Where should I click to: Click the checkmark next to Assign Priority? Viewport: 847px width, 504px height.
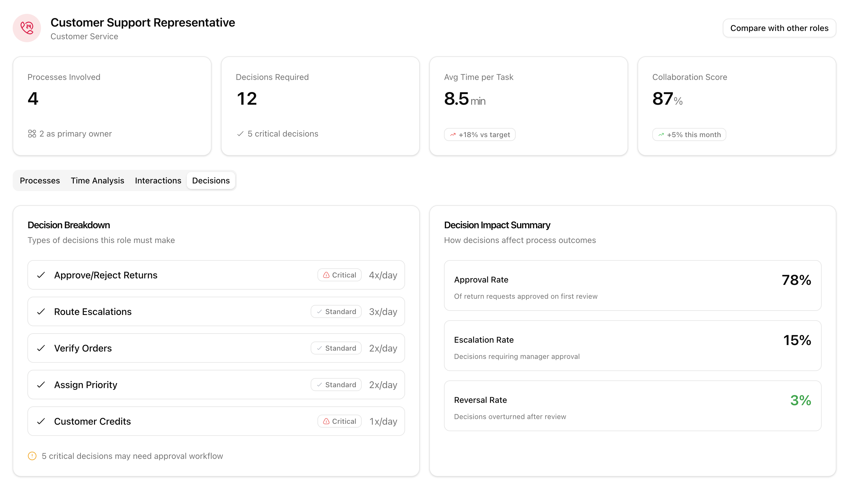pos(41,385)
